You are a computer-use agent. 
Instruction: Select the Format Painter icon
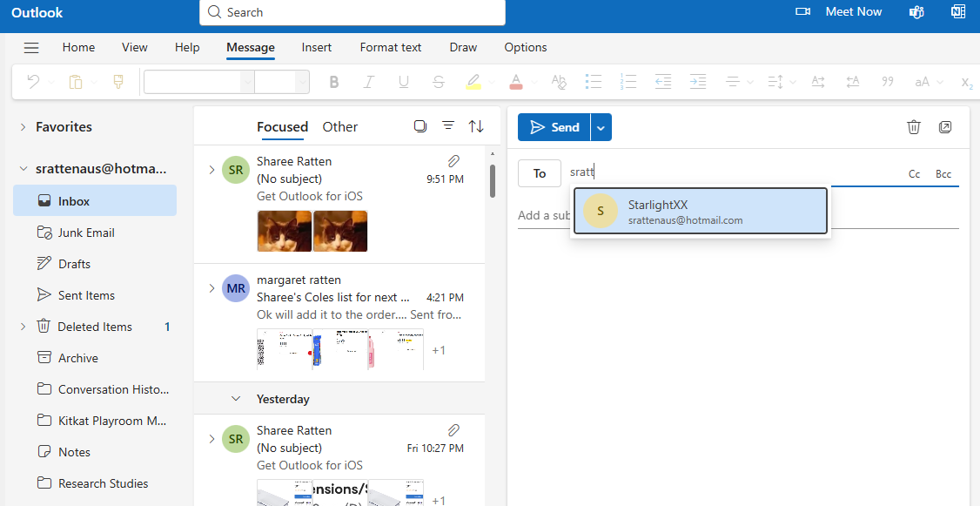coord(118,81)
